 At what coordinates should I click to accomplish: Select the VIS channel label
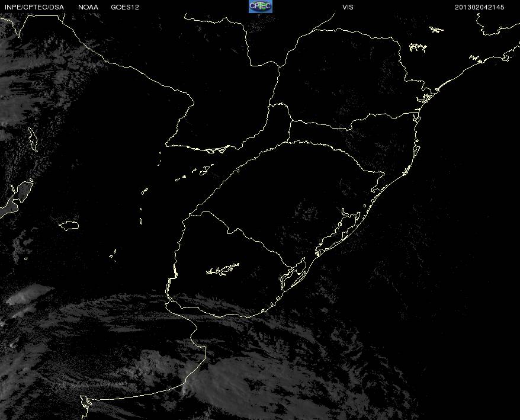point(348,7)
